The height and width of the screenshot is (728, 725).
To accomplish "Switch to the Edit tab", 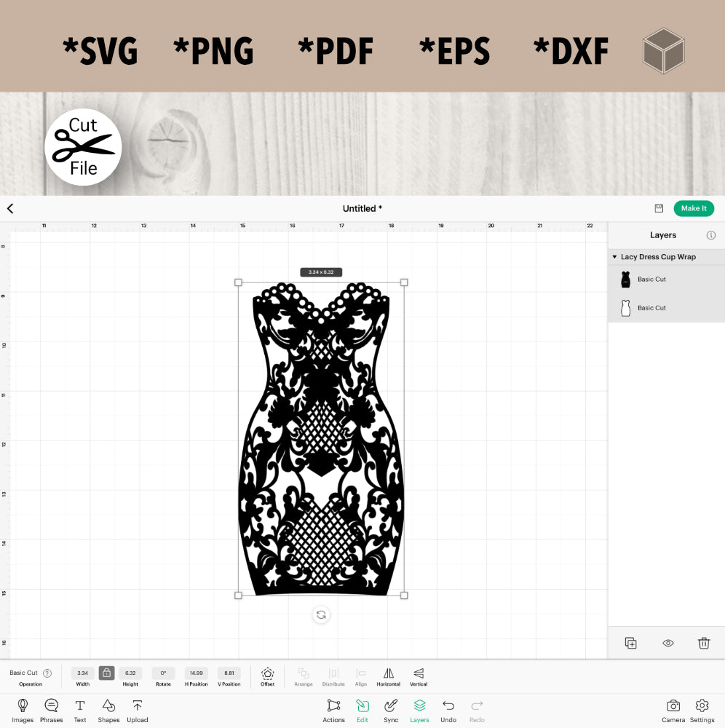I will point(362,711).
